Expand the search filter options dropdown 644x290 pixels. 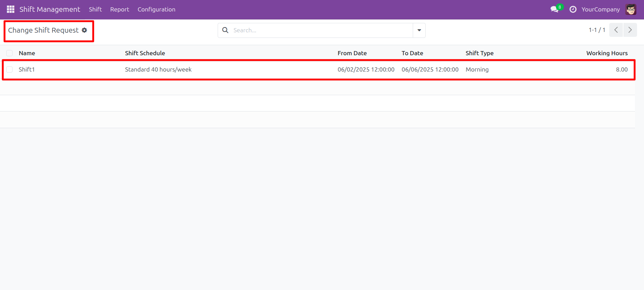(x=419, y=30)
